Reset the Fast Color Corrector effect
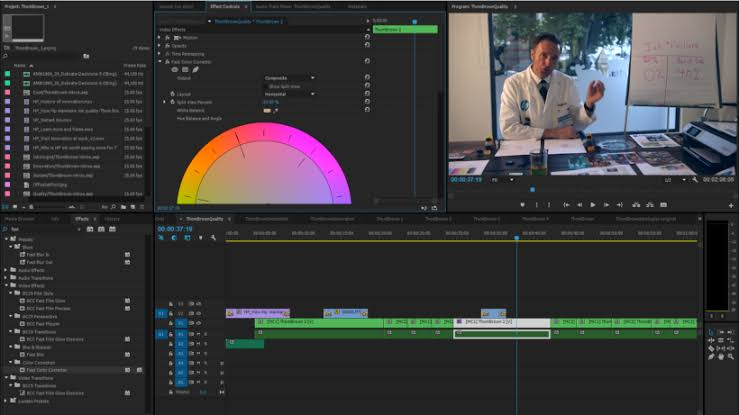The height and width of the screenshot is (415, 739). click(367, 61)
